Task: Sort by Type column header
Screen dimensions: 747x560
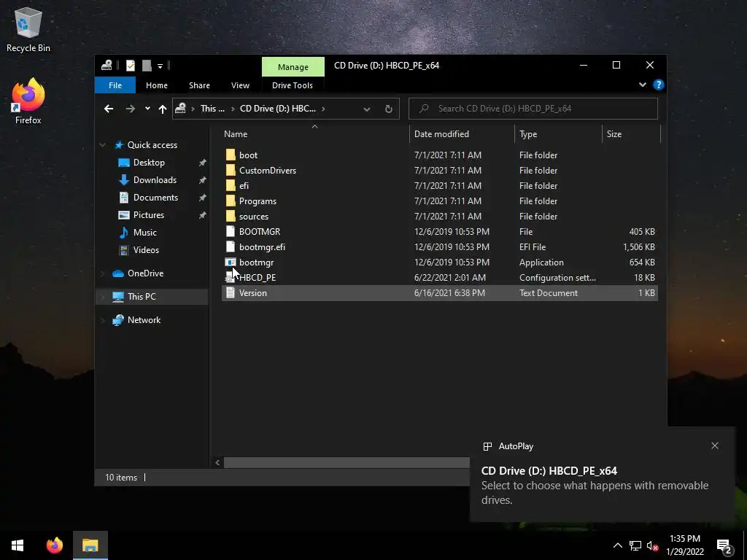Action: [558, 134]
